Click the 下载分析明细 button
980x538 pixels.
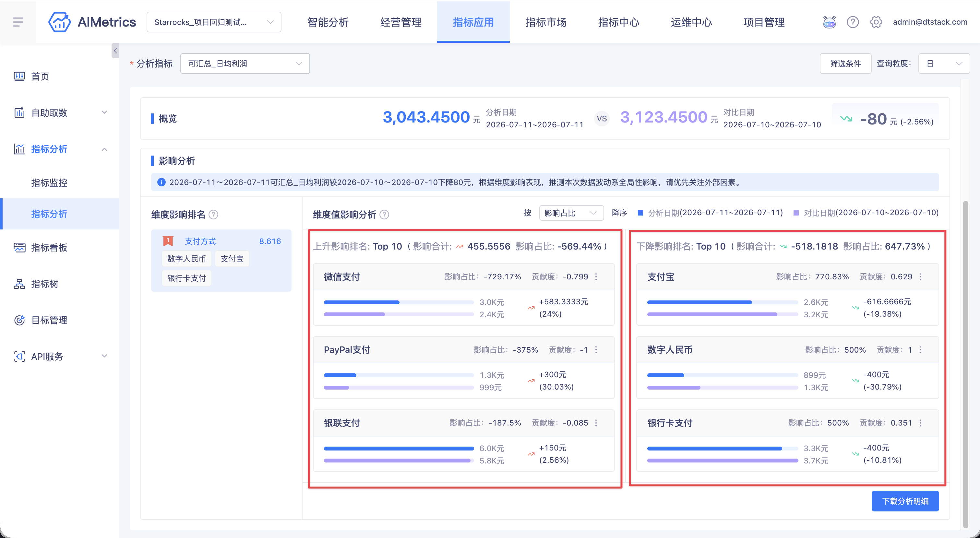point(905,501)
